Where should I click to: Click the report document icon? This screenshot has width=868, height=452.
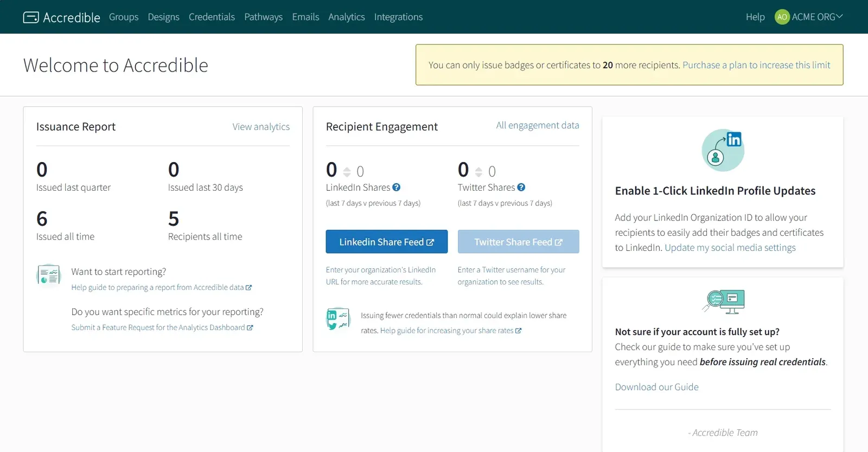tap(49, 275)
